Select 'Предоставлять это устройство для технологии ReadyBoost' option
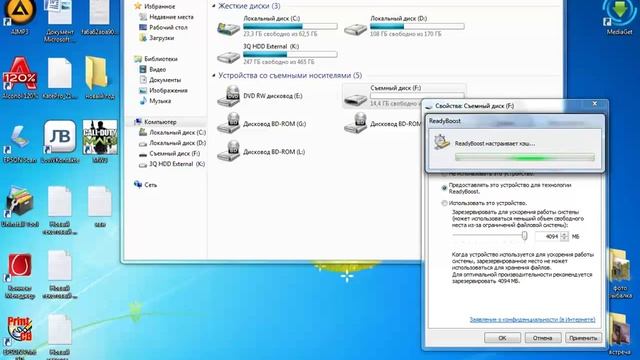 point(444,188)
